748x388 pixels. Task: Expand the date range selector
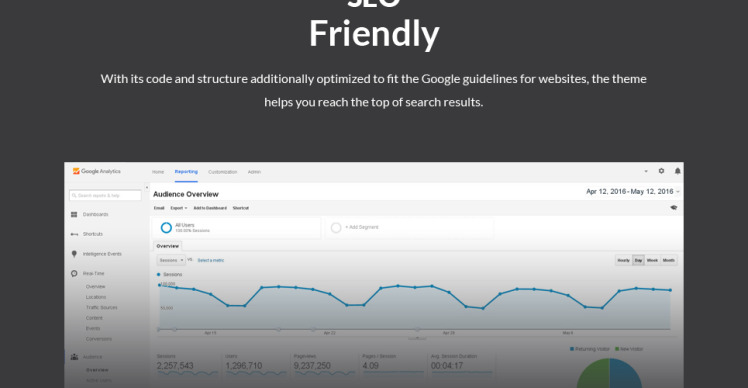click(633, 191)
